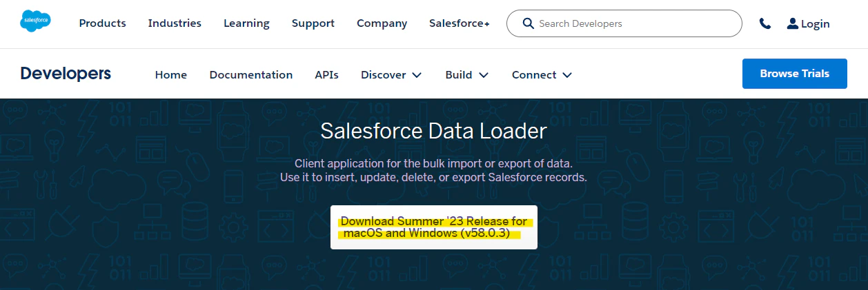Open the Company menu

click(382, 23)
